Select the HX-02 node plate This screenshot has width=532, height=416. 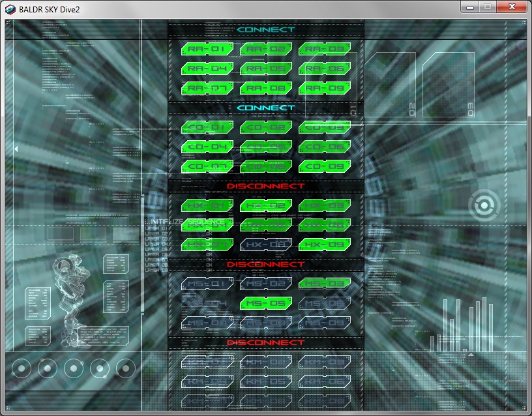click(266, 205)
